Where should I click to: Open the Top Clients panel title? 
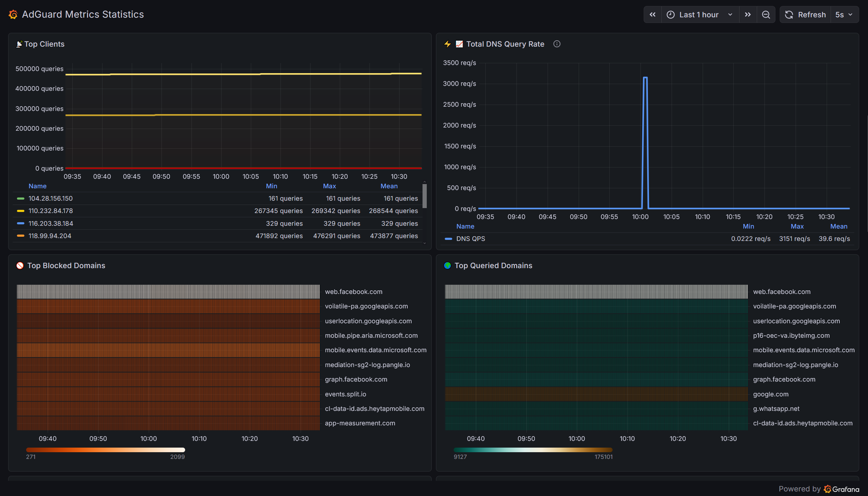(44, 44)
